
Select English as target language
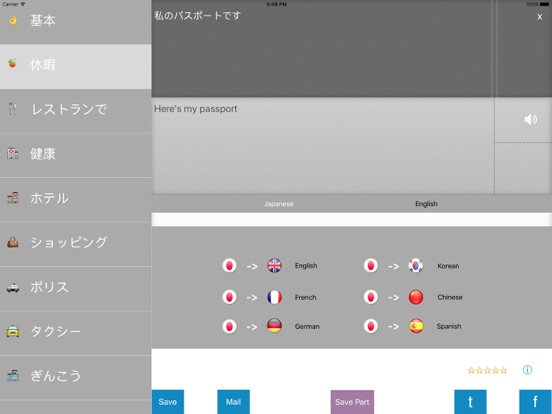(426, 204)
